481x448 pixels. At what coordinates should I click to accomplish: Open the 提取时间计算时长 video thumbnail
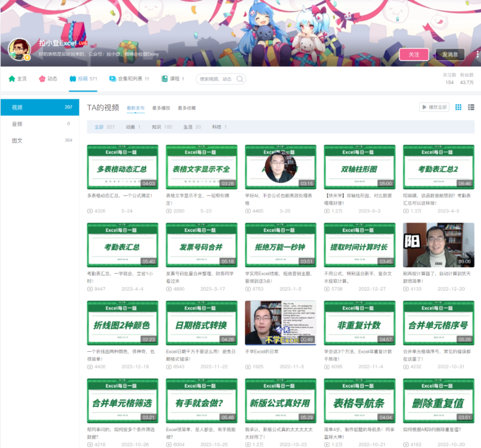(x=359, y=245)
